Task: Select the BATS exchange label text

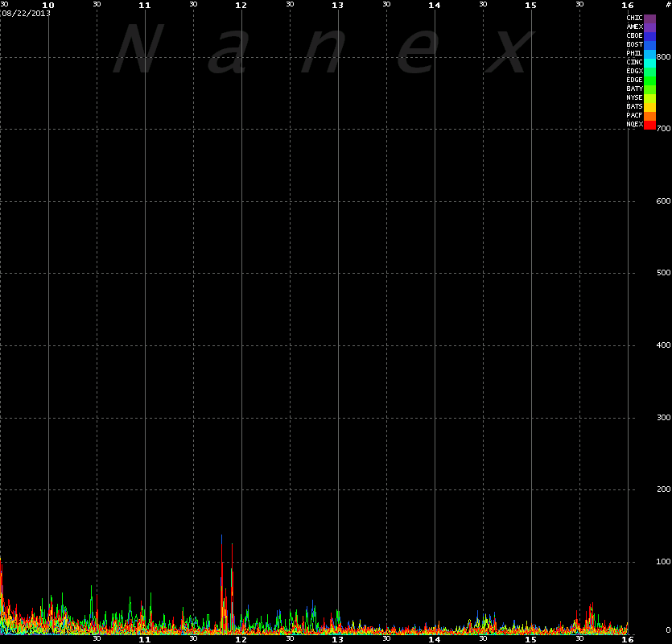Action: [634, 106]
